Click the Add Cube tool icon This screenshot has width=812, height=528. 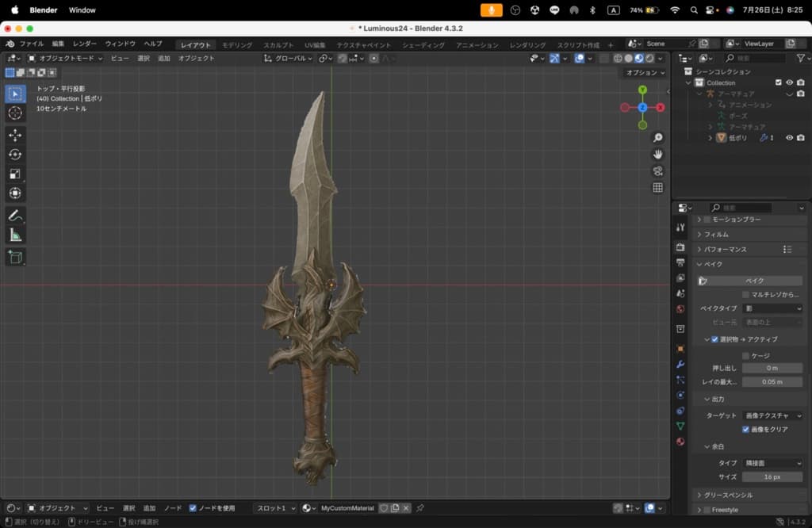[15, 257]
